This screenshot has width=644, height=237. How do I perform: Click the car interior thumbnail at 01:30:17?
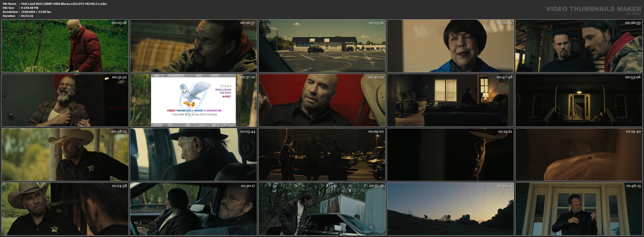pyautogui.click(x=193, y=209)
